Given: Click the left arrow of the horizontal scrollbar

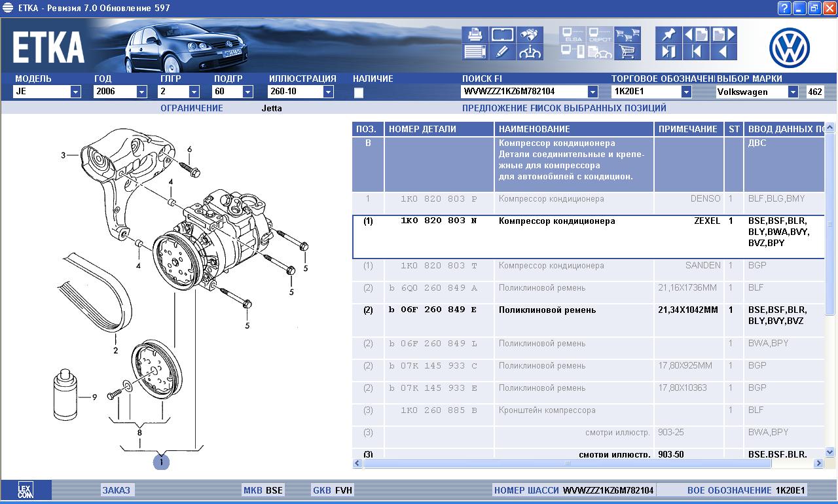Looking at the screenshot, I should (357, 463).
